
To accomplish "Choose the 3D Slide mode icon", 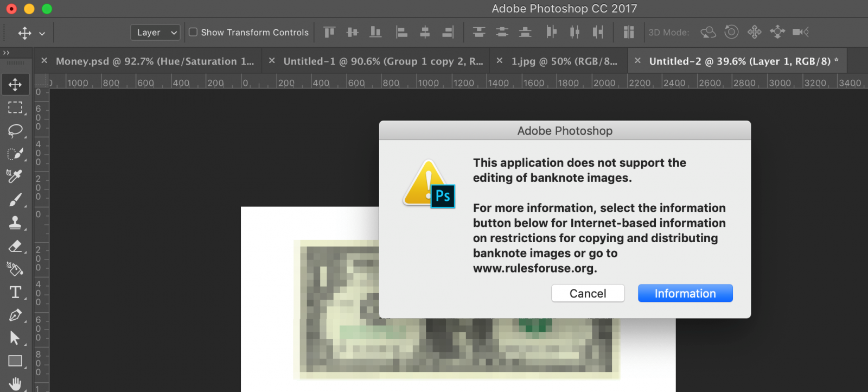I will tap(777, 32).
